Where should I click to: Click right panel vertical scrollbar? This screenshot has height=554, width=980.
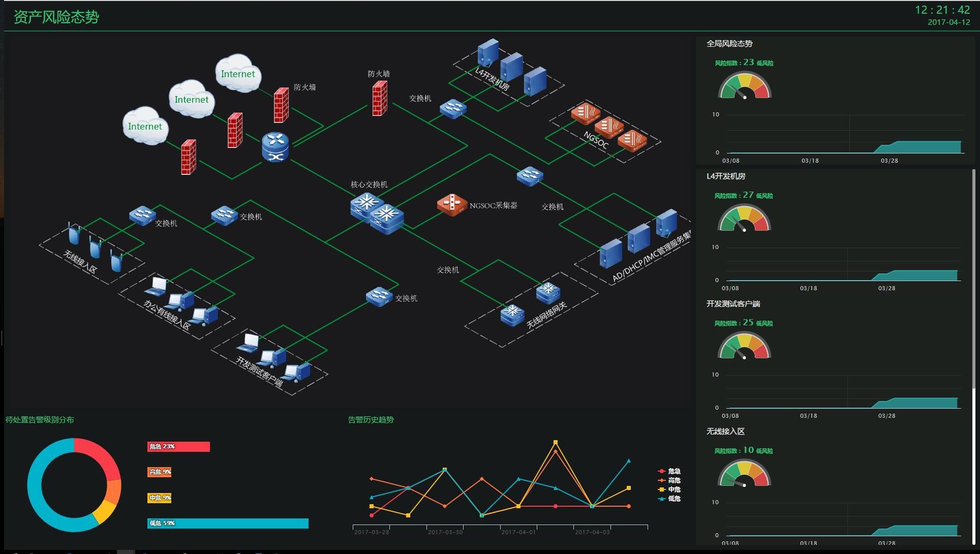coord(974,279)
